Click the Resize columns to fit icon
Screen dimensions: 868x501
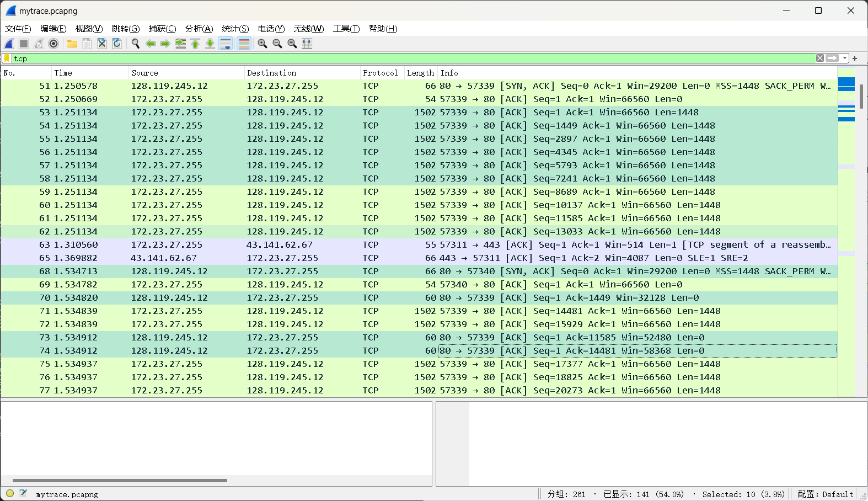307,44
